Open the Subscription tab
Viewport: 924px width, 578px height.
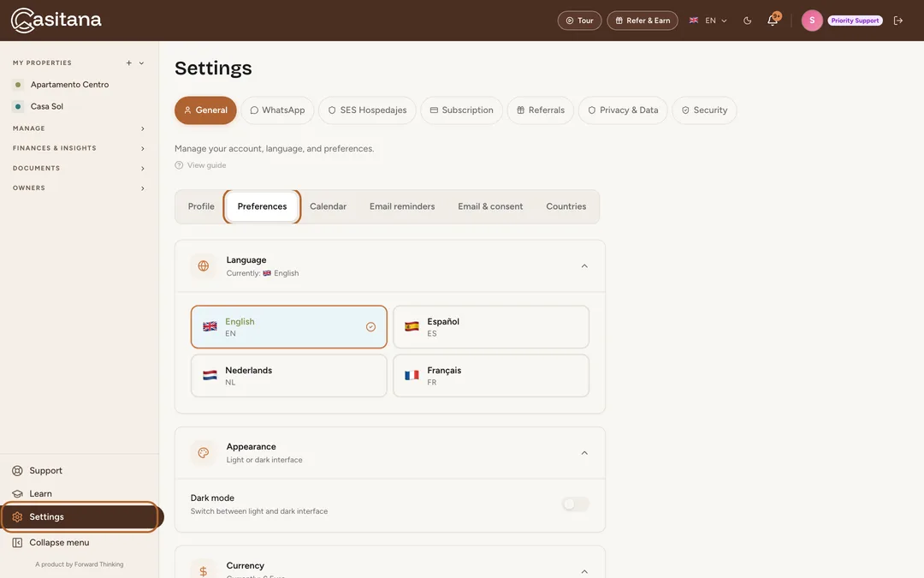point(461,110)
